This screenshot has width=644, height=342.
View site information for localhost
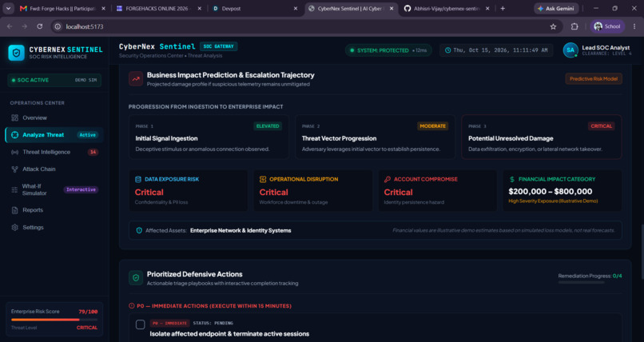click(x=58, y=26)
